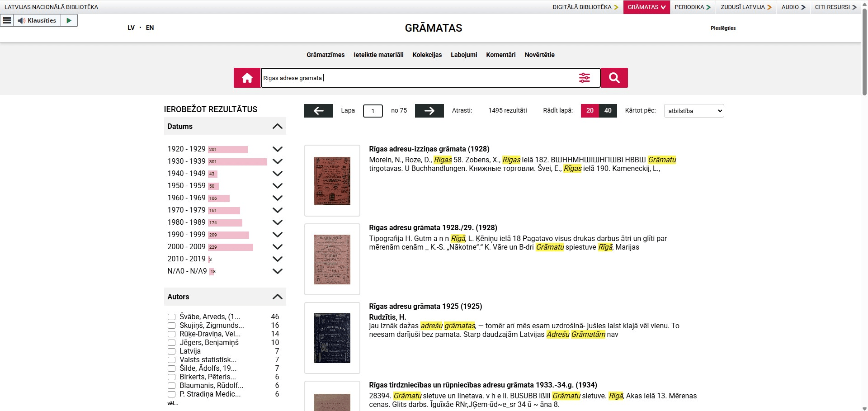Check the P. Stradiņa Medic... author filter
The width and height of the screenshot is (868, 411).
(x=171, y=394)
